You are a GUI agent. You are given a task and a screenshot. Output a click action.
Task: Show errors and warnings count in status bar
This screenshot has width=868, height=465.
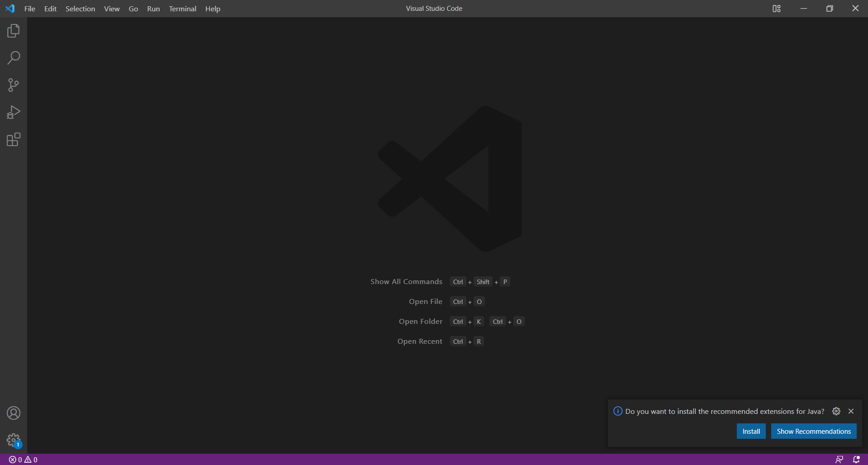click(23, 460)
